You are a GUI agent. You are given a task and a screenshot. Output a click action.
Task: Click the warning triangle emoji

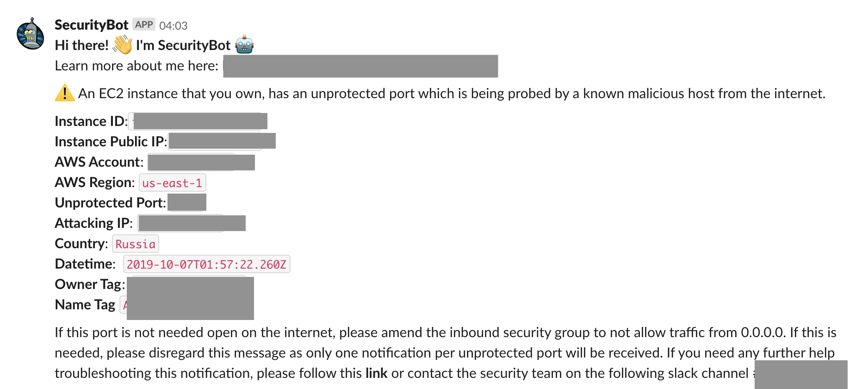coord(64,93)
